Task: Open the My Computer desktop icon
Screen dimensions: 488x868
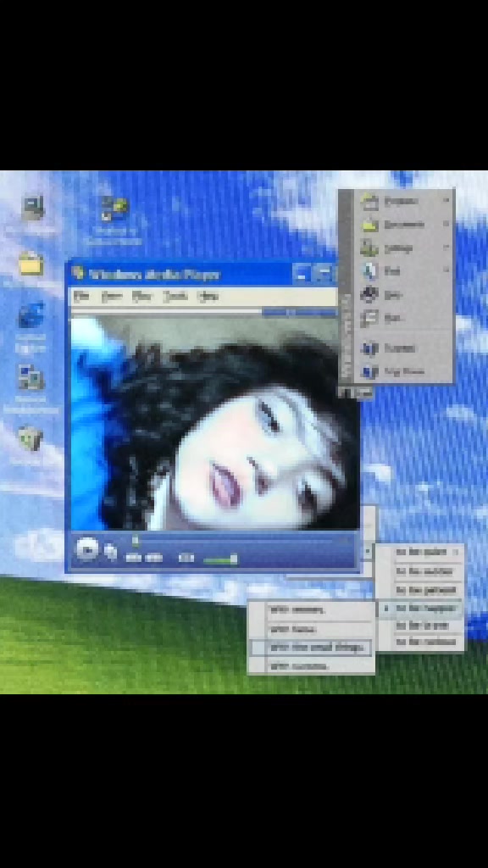Action: (33, 208)
